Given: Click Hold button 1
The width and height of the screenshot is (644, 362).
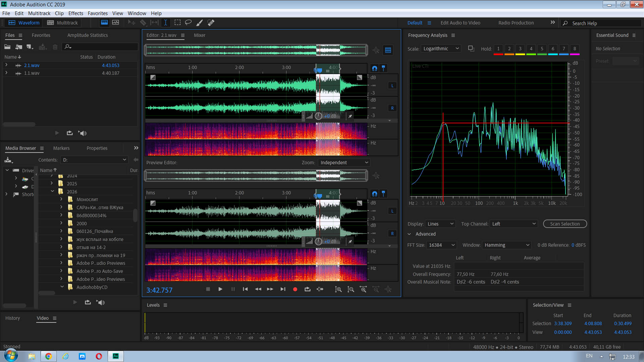Looking at the screenshot, I should 498,49.
